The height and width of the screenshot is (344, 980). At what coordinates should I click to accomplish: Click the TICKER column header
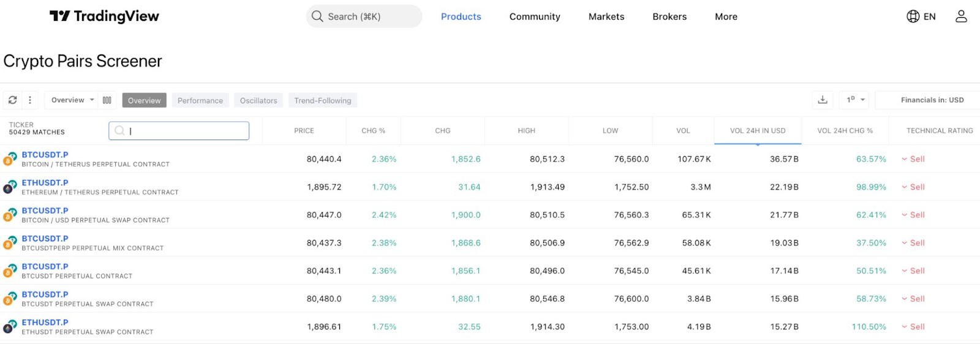21,125
